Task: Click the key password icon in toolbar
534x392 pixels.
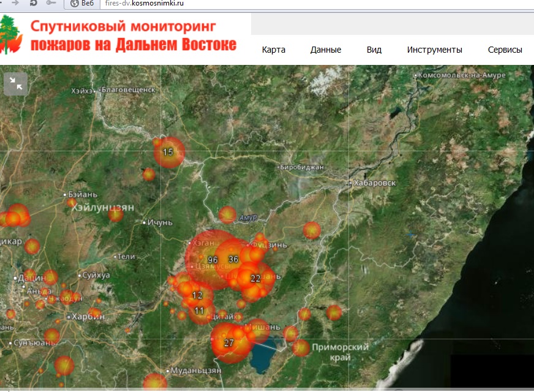Action: tap(51, 4)
